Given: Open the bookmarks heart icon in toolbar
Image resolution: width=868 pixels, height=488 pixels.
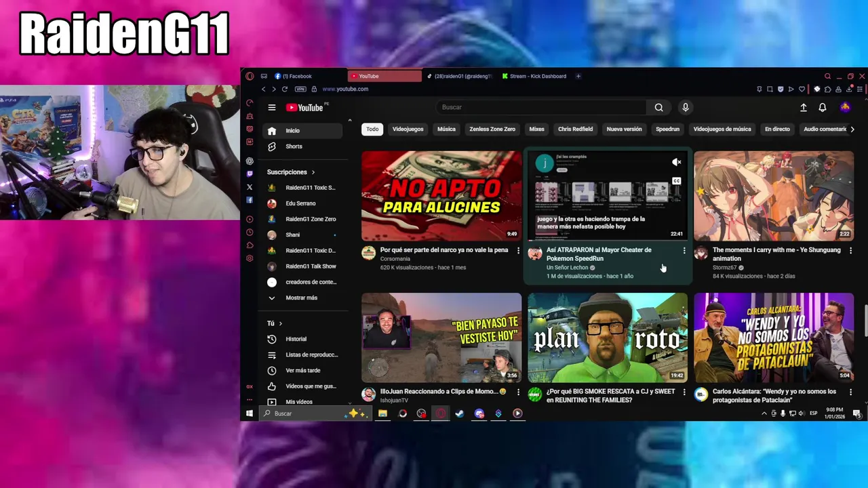Looking at the screenshot, I should click(802, 89).
